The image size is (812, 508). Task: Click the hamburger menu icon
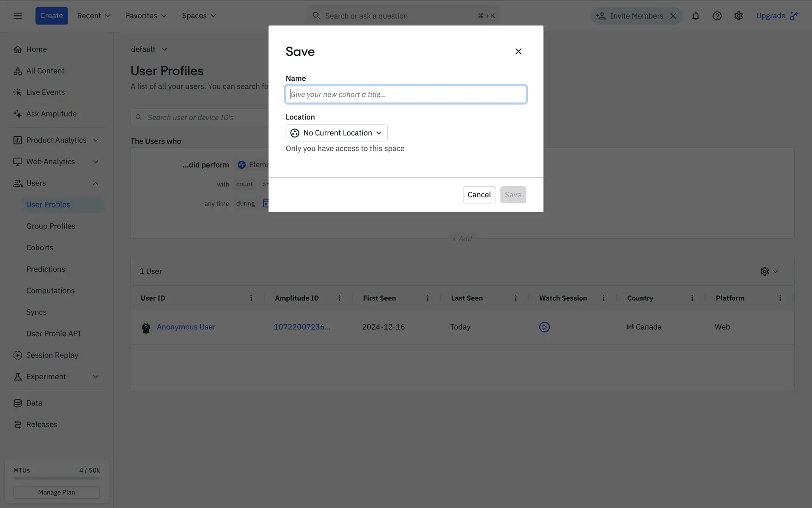point(17,16)
